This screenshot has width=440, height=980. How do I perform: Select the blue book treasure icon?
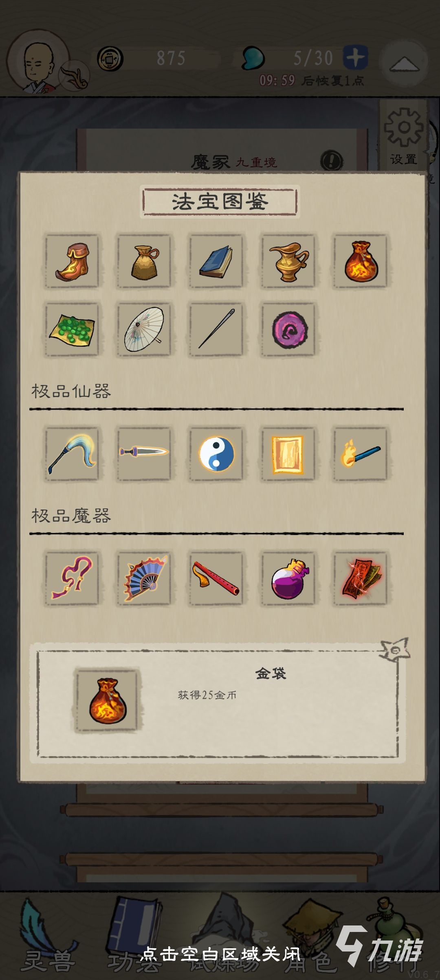click(216, 261)
